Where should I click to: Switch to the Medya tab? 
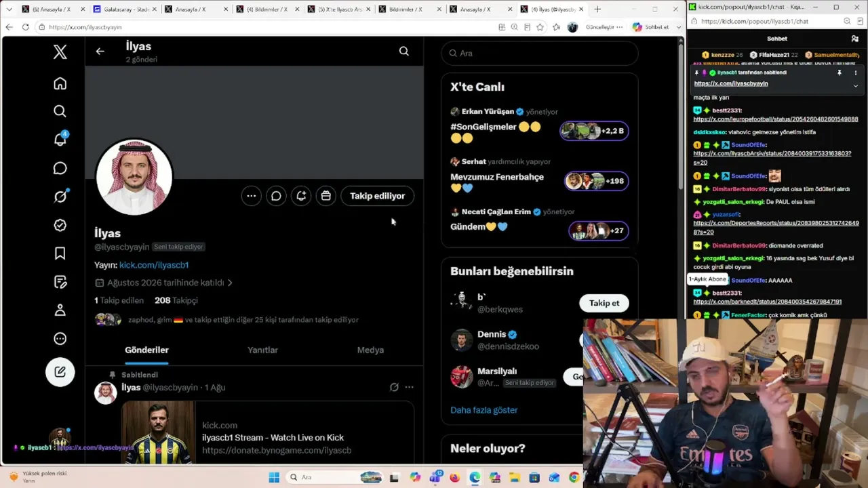[370, 350]
